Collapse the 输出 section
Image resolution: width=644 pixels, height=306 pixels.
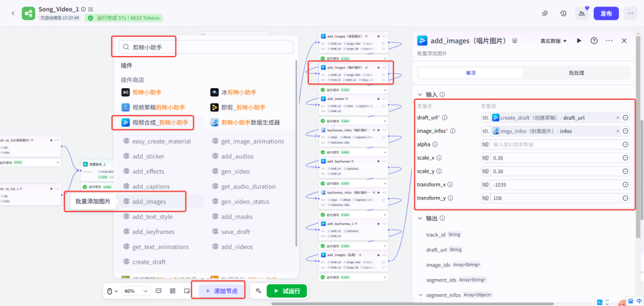(x=420, y=218)
